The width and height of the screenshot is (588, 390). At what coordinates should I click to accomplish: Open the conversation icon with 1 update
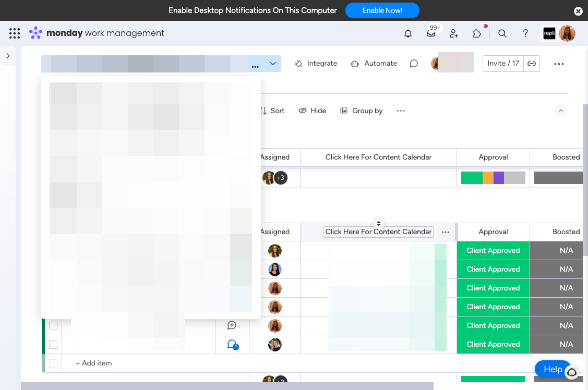click(233, 344)
